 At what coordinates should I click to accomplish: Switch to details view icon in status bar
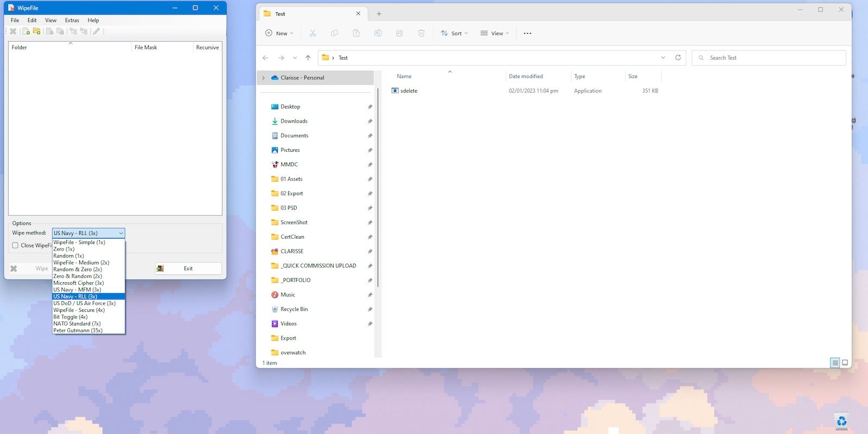point(835,363)
